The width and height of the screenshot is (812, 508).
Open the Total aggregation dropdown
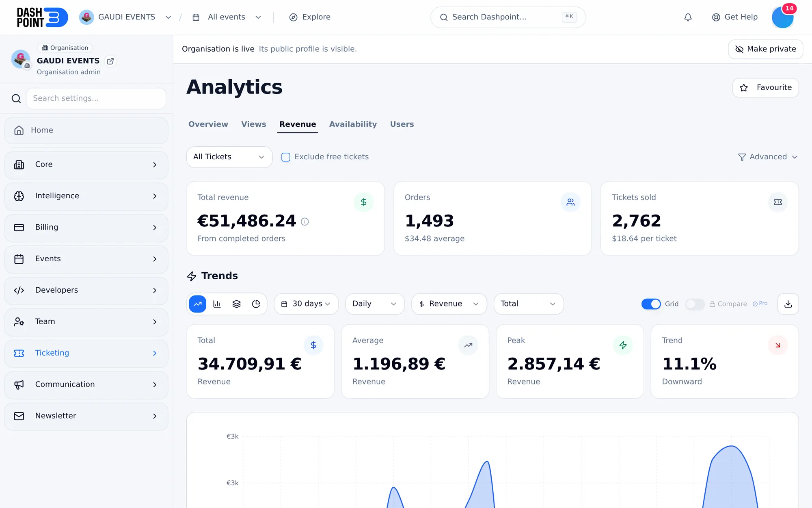[529, 304]
